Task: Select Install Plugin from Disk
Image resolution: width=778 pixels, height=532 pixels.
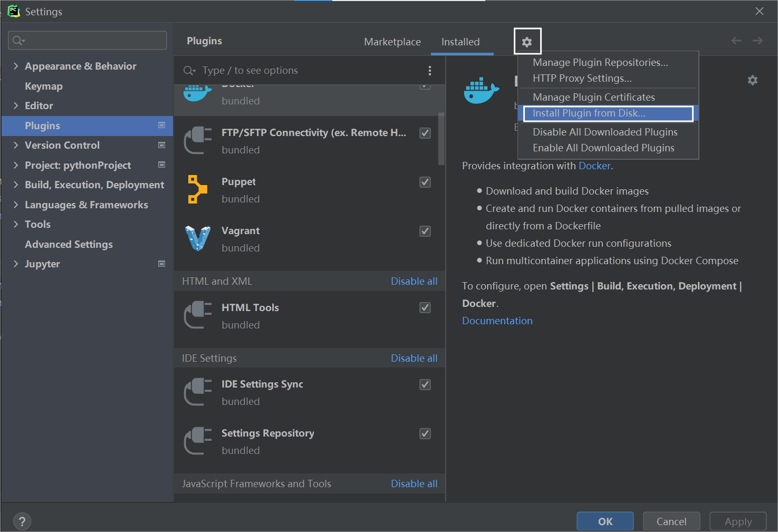Action: point(589,113)
